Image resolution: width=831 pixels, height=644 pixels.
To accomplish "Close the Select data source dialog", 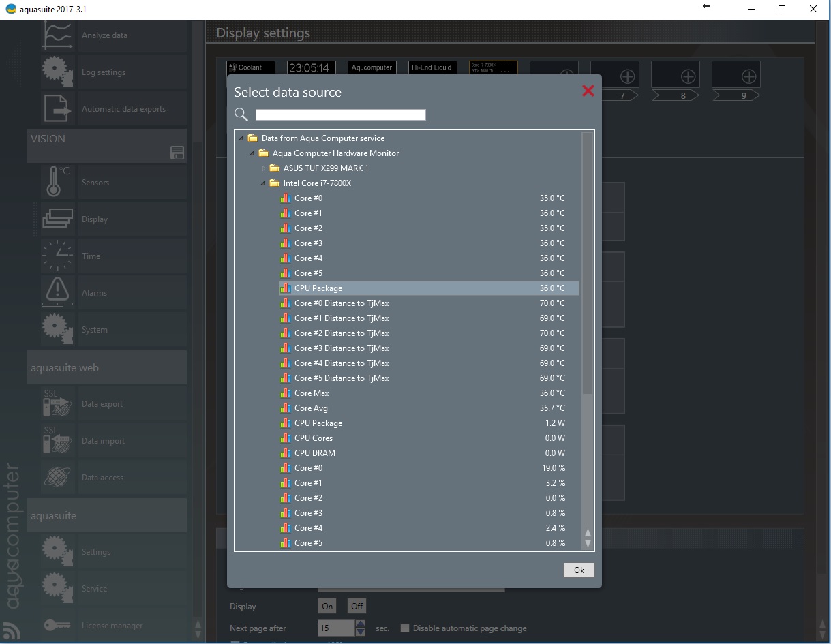I will pos(588,91).
